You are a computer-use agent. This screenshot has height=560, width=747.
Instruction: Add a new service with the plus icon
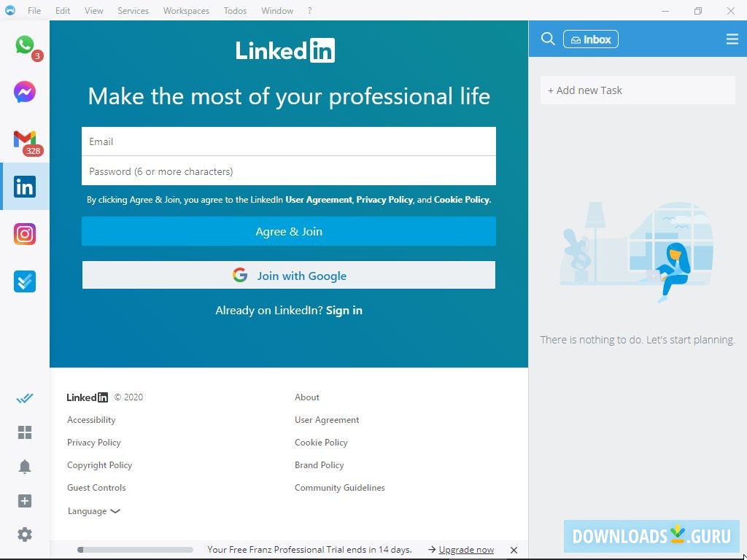tap(25, 501)
